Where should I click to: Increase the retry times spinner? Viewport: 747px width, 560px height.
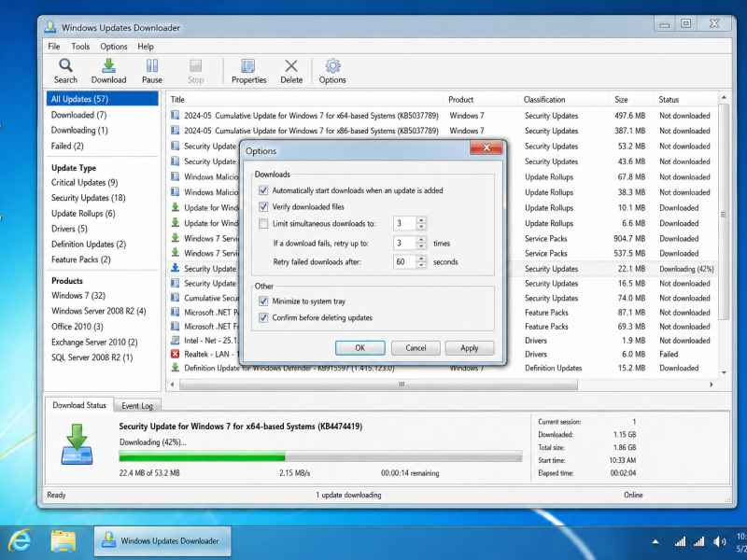(x=421, y=240)
